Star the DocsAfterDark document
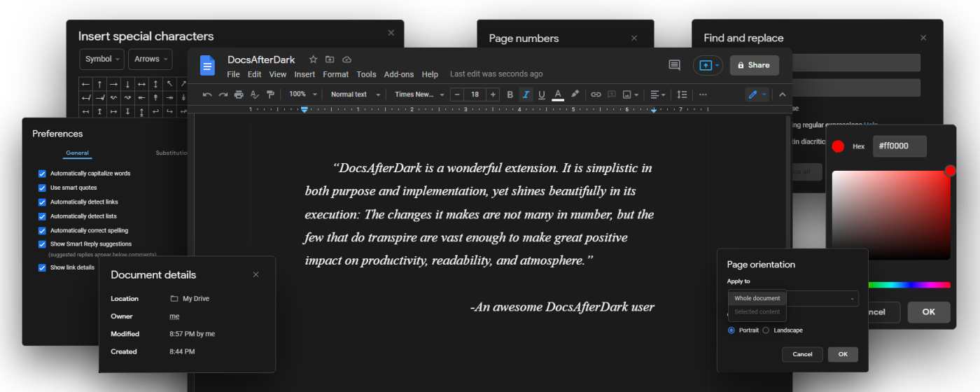This screenshot has width=980, height=392. pyautogui.click(x=313, y=60)
